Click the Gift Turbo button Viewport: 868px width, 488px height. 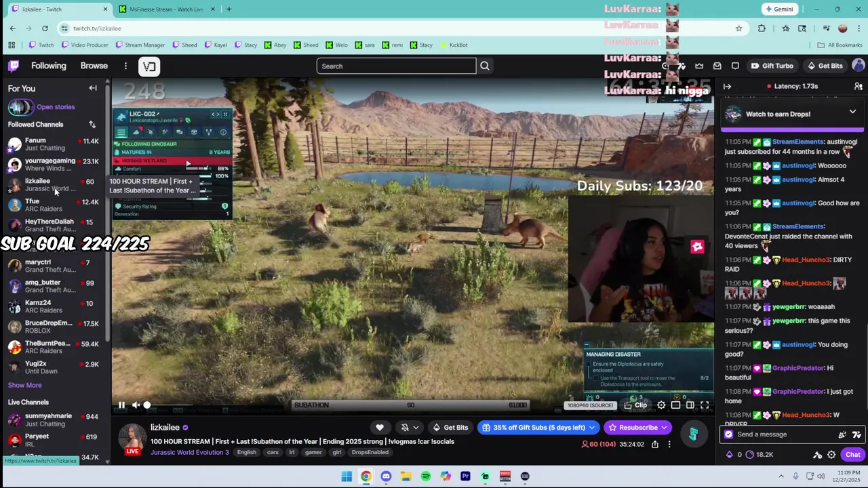click(x=772, y=66)
